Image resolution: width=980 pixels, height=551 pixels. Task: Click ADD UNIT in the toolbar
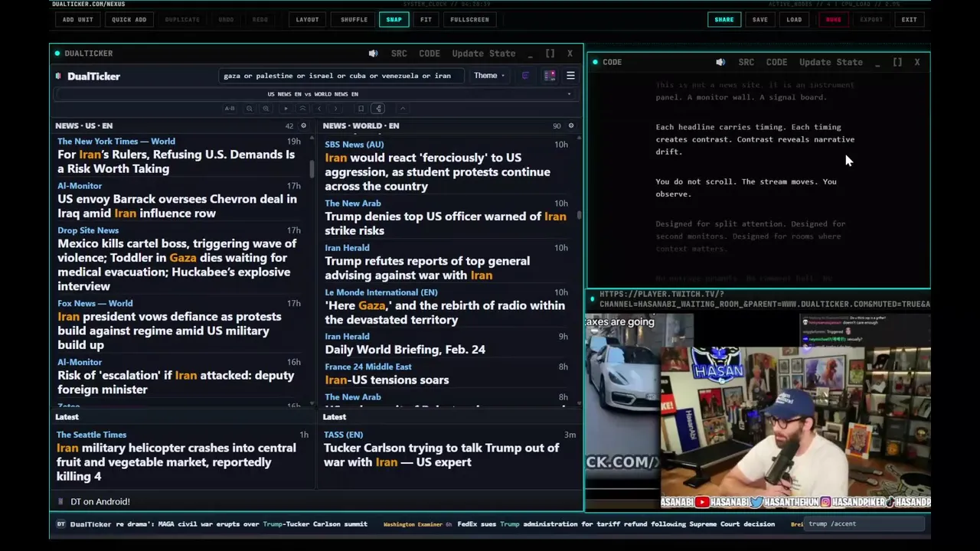[x=77, y=19]
